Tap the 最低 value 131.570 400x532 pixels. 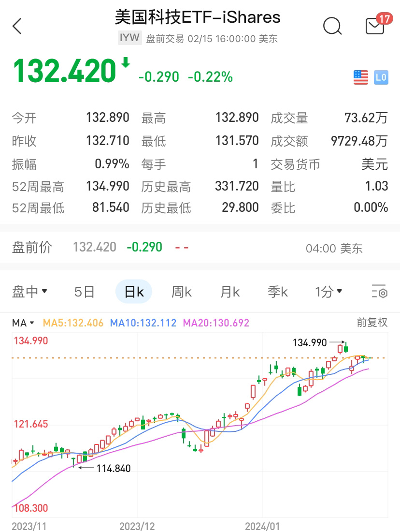click(237, 140)
